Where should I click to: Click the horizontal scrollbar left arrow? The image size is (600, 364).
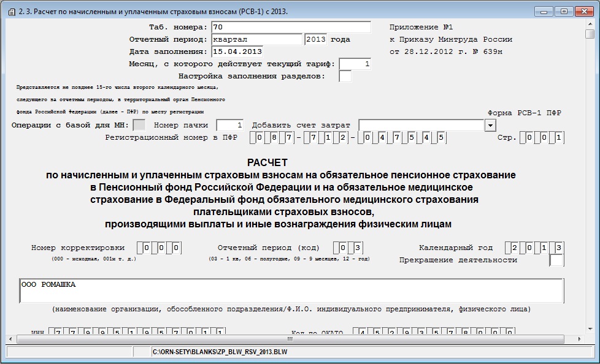[10, 339]
